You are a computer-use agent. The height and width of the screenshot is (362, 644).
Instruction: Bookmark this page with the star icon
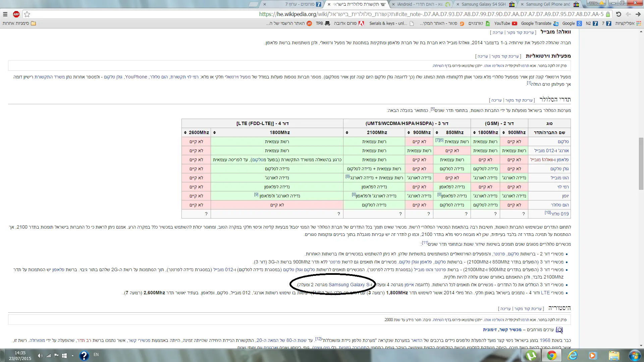pyautogui.click(x=27, y=14)
